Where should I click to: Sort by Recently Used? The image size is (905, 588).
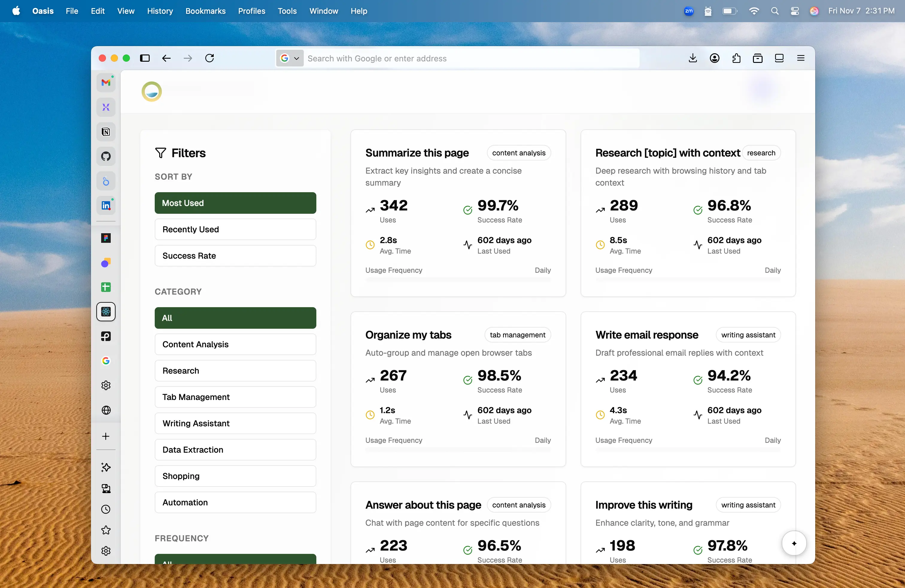(x=235, y=229)
